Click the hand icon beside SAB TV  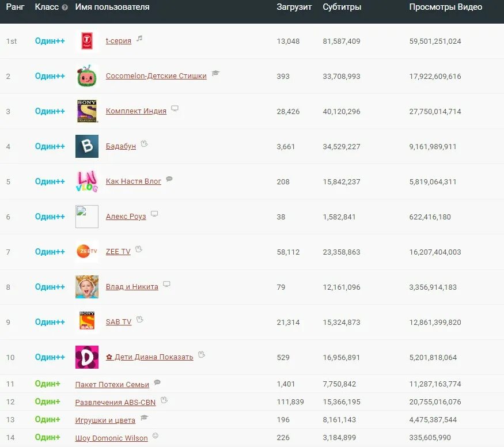click(x=139, y=320)
